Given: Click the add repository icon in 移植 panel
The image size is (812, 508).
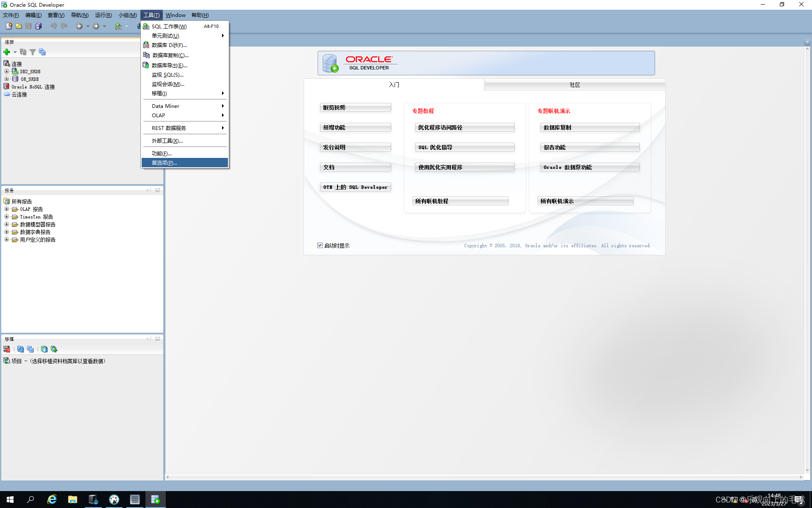Looking at the screenshot, I should pyautogui.click(x=54, y=349).
